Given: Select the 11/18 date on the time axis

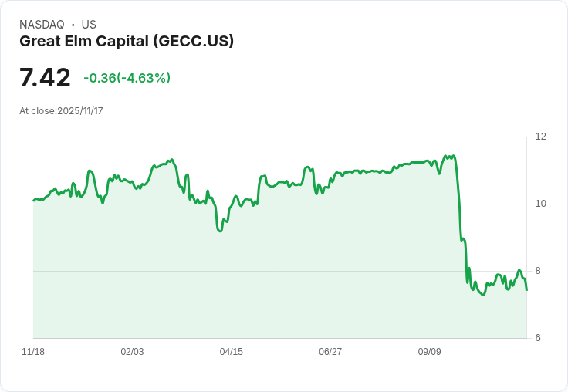Looking at the screenshot, I should (x=33, y=352).
